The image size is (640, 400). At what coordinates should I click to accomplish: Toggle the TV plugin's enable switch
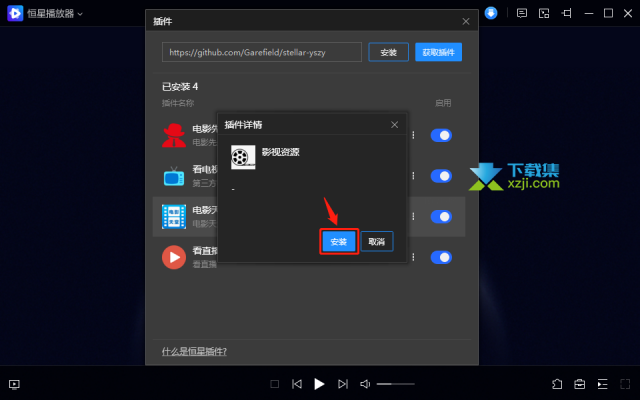coord(441,176)
